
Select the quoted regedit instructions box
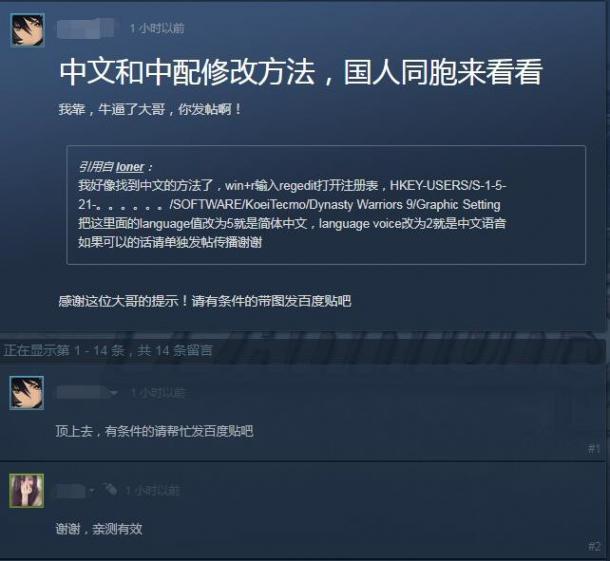coord(326,205)
